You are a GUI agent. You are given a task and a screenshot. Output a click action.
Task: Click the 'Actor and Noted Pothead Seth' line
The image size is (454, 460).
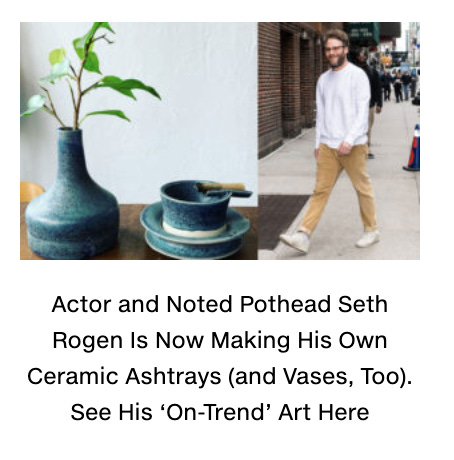pos(220,304)
